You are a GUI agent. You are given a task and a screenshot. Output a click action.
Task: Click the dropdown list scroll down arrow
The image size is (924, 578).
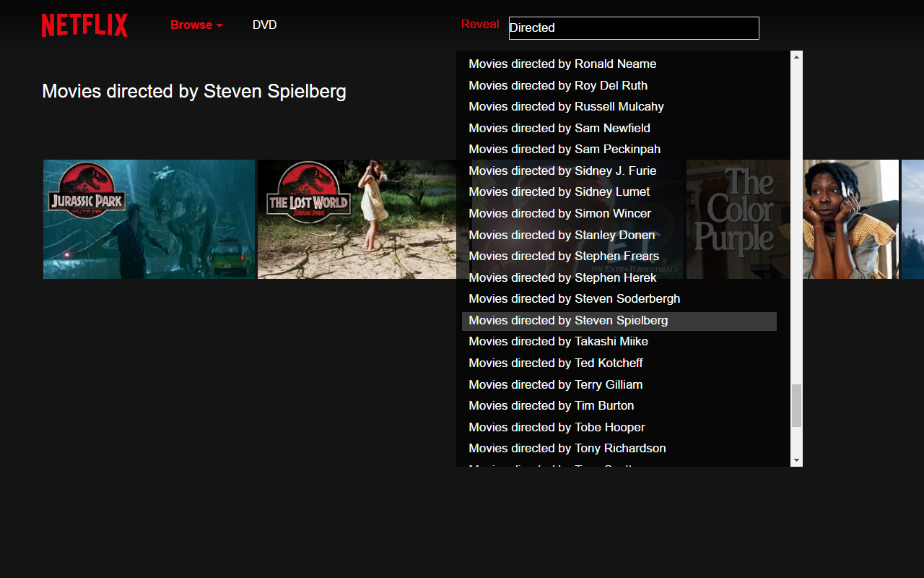[x=797, y=460]
